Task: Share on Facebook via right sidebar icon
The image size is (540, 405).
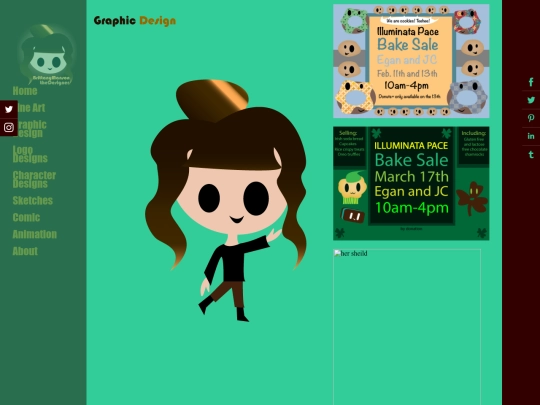Action: click(531, 82)
